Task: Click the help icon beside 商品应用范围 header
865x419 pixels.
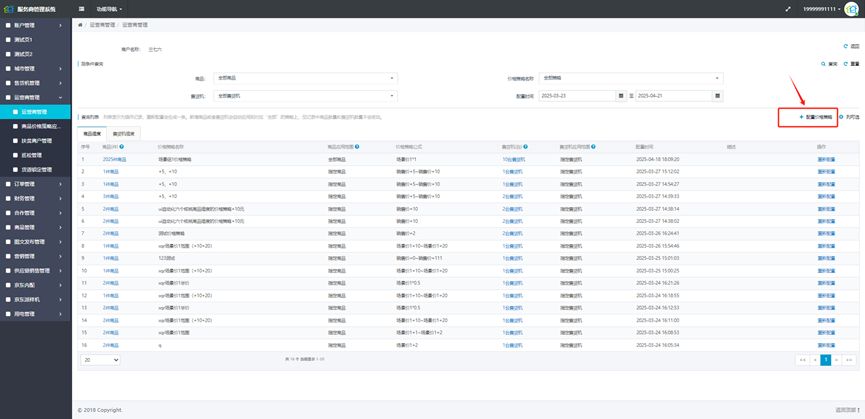Action: 358,147
